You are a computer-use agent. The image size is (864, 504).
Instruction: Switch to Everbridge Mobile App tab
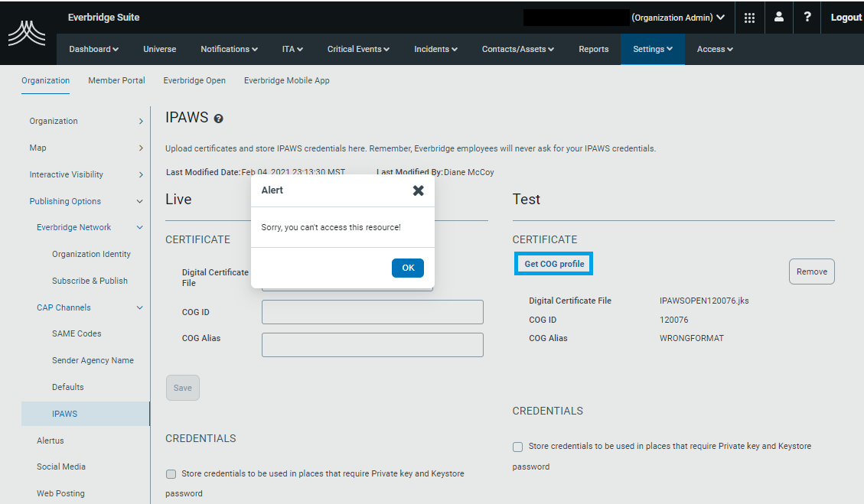(x=286, y=80)
